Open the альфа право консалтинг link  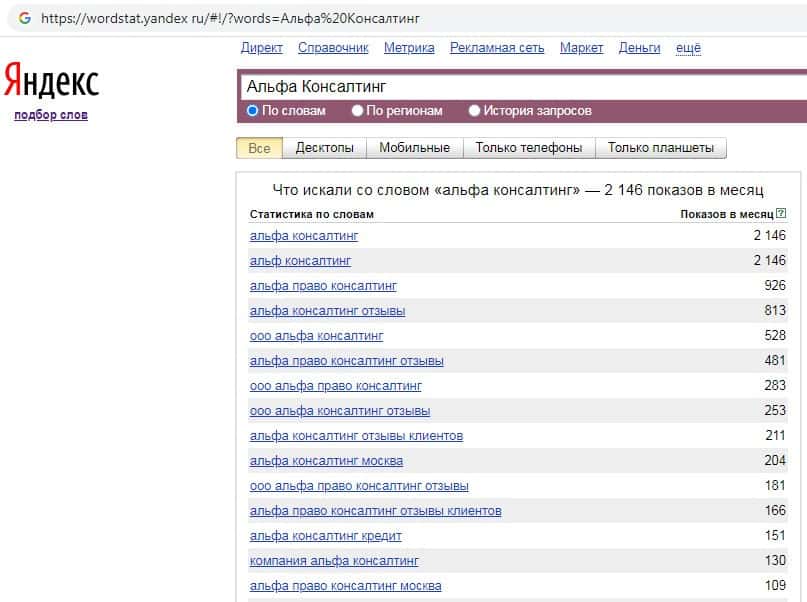[x=323, y=286]
